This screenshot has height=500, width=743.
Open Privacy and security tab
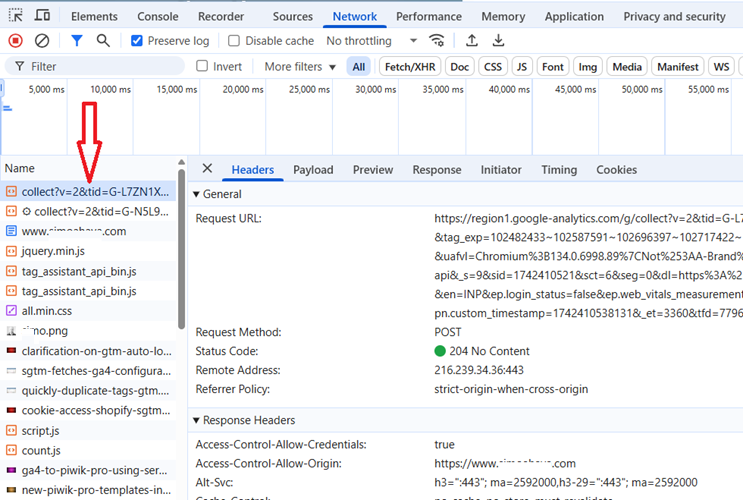pos(674,17)
